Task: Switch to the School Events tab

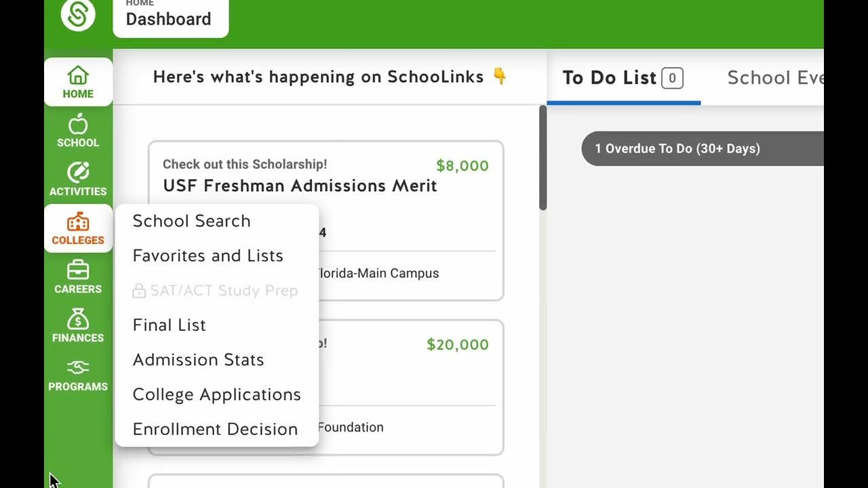Action: click(774, 78)
